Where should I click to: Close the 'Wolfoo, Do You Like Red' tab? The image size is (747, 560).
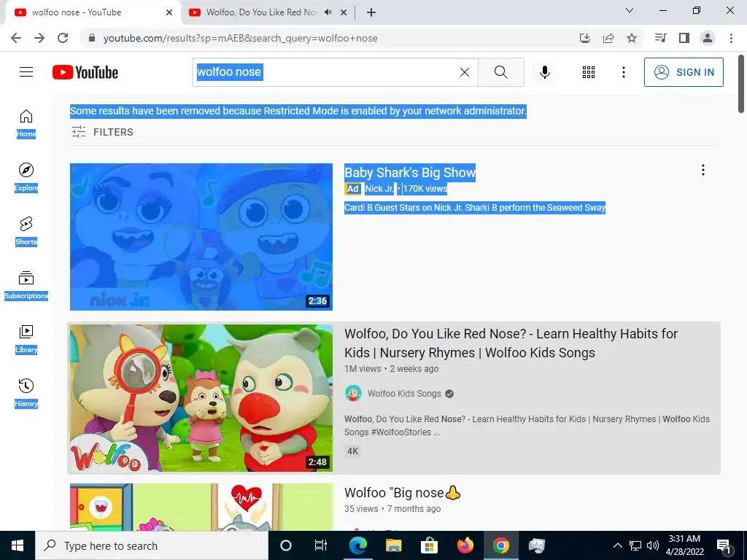coord(344,12)
